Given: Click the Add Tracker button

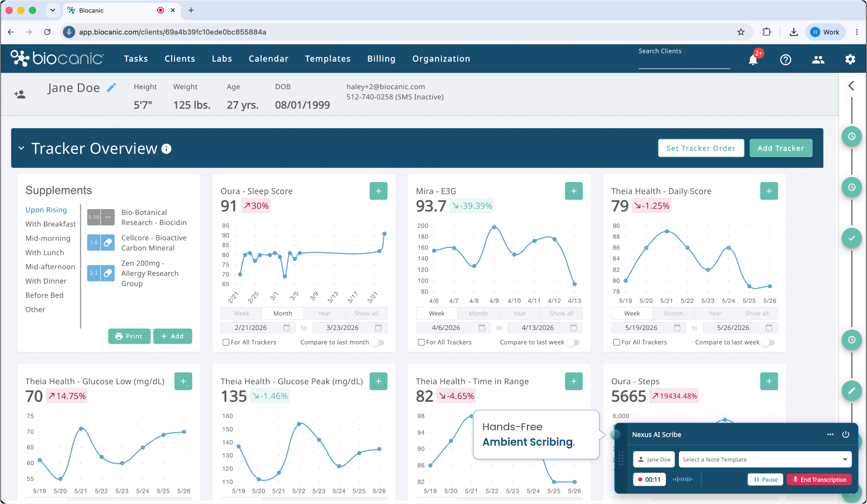Looking at the screenshot, I should tap(781, 148).
